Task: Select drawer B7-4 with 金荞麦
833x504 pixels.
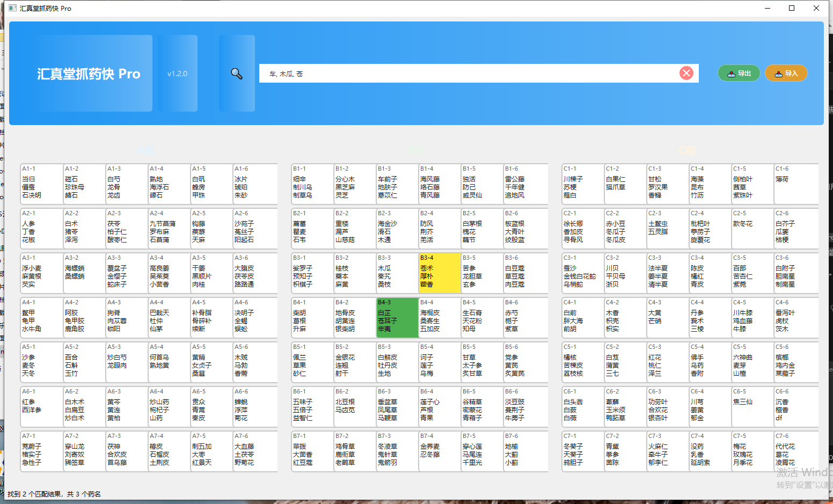Action: point(440,451)
